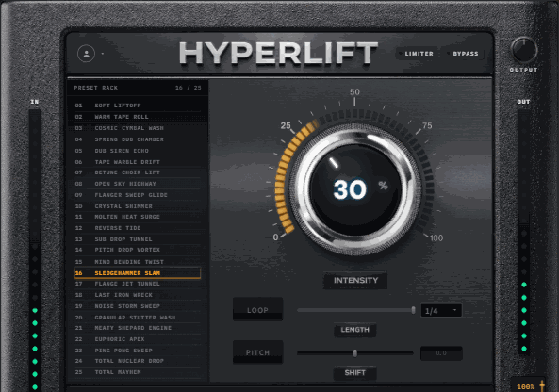This screenshot has height=392, width=559.
Task: Activate preset 23 Ping Pong Sweep
Action: [x=138, y=351]
